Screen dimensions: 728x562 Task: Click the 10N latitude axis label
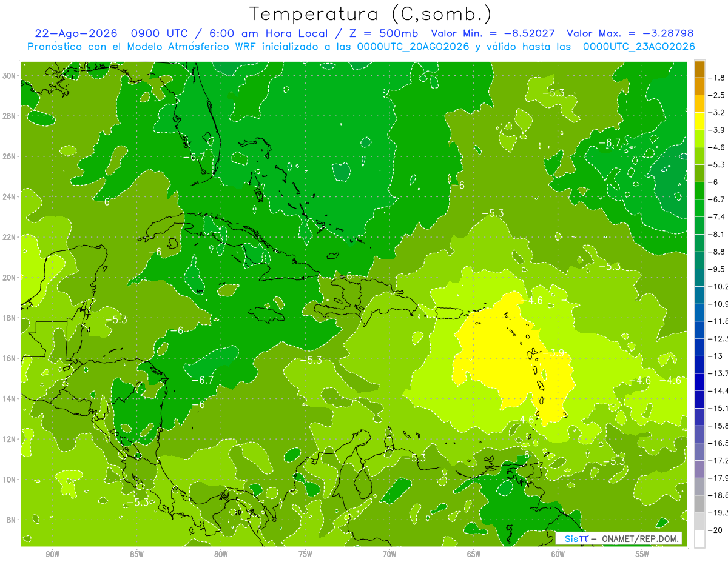(10, 480)
